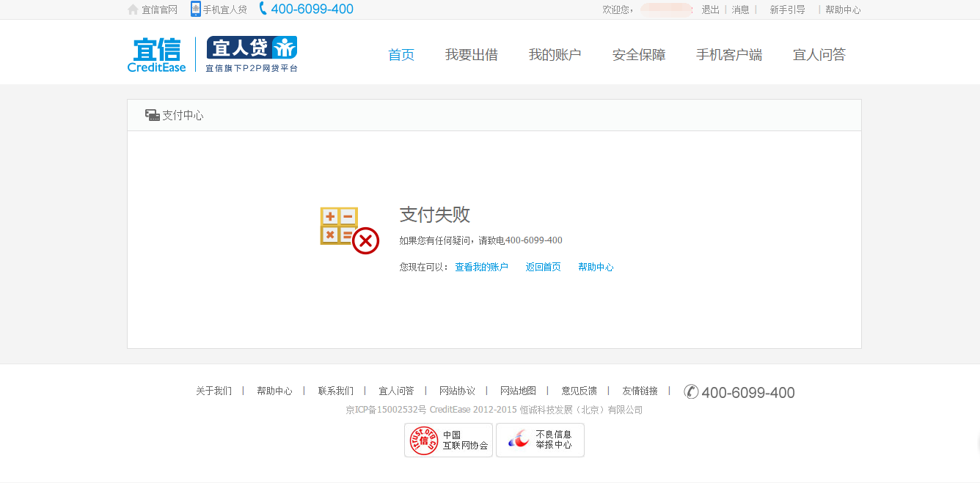Image resolution: width=980 pixels, height=483 pixels.
Task: Click the 如果您有任何疑问 help text
Action: pyautogui.click(x=480, y=240)
